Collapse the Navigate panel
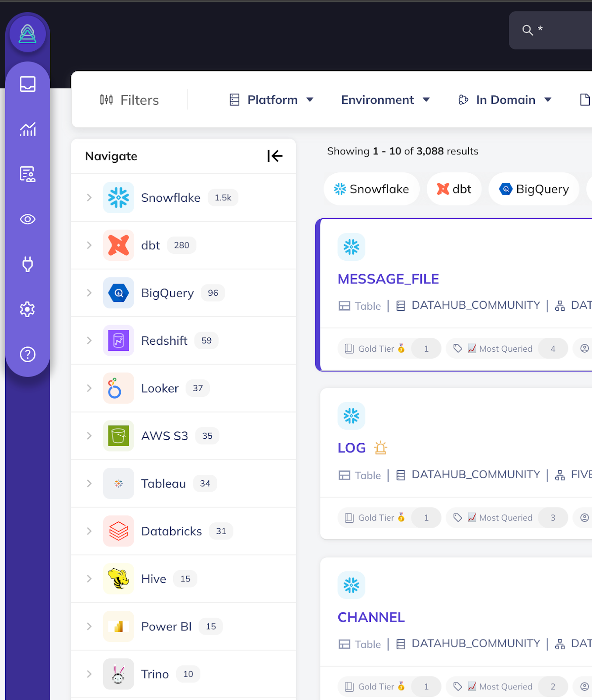The height and width of the screenshot is (700, 592). pyautogui.click(x=275, y=156)
